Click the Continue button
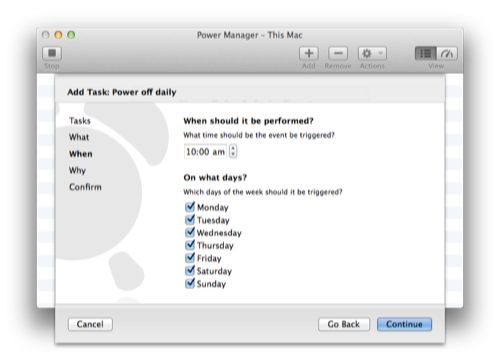 point(404,324)
